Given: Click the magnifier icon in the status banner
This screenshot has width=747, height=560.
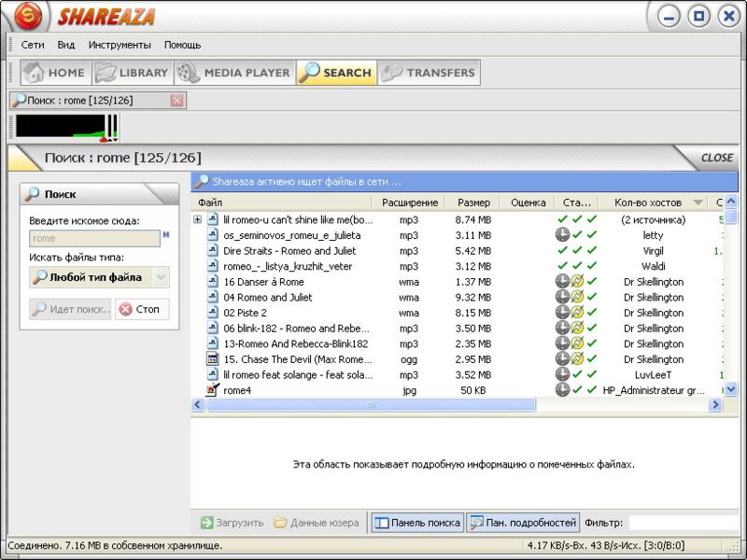Looking at the screenshot, I should pyautogui.click(x=202, y=181).
